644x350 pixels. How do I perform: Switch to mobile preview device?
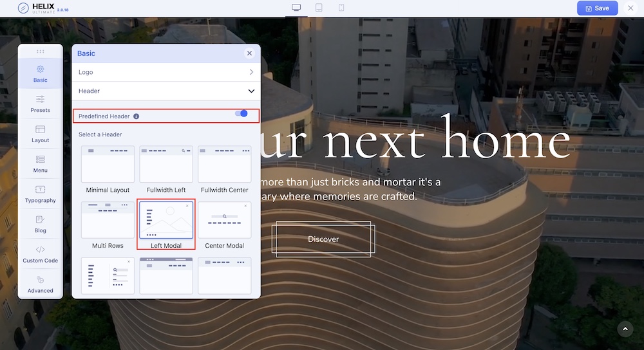coord(341,8)
